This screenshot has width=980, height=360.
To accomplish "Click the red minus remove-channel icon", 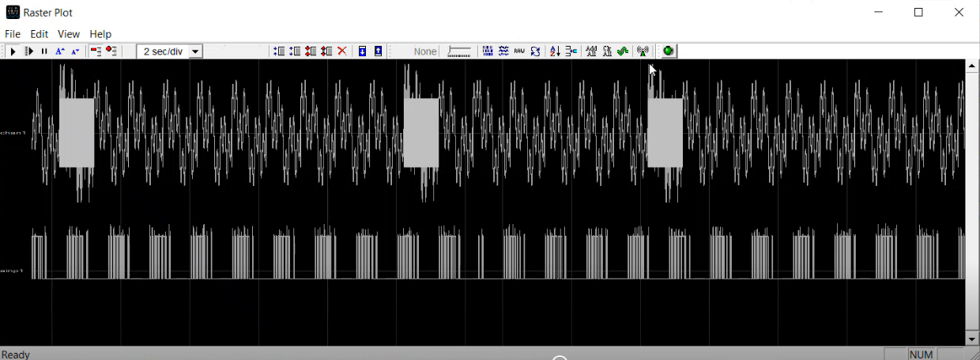I will point(96,51).
